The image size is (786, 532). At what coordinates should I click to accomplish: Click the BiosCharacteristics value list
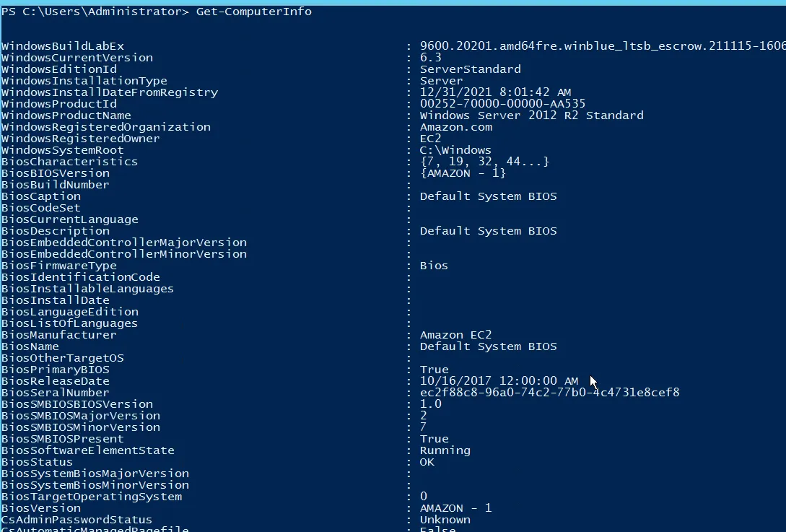(484, 162)
